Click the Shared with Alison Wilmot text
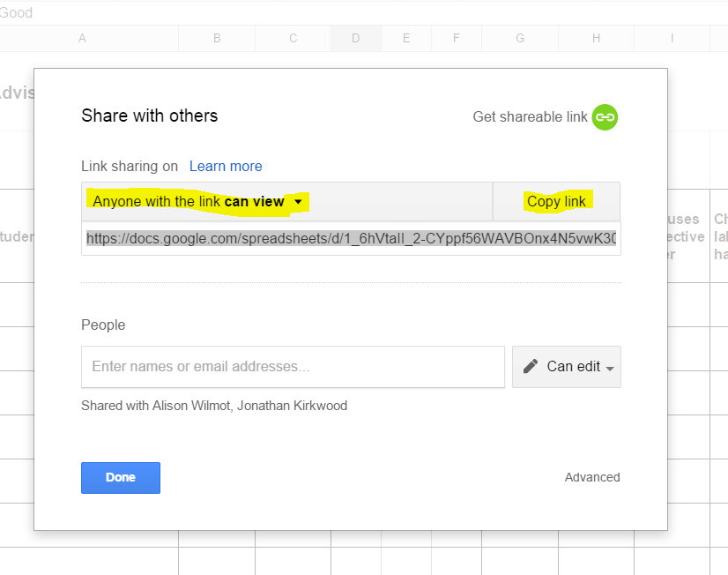Image resolution: width=728 pixels, height=575 pixels. pos(213,406)
